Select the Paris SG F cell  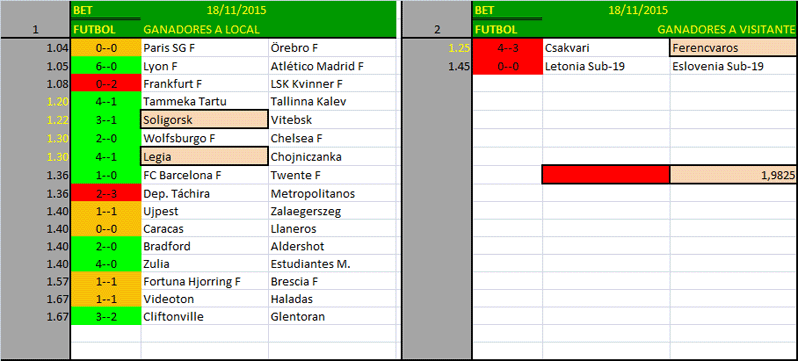[x=205, y=48]
